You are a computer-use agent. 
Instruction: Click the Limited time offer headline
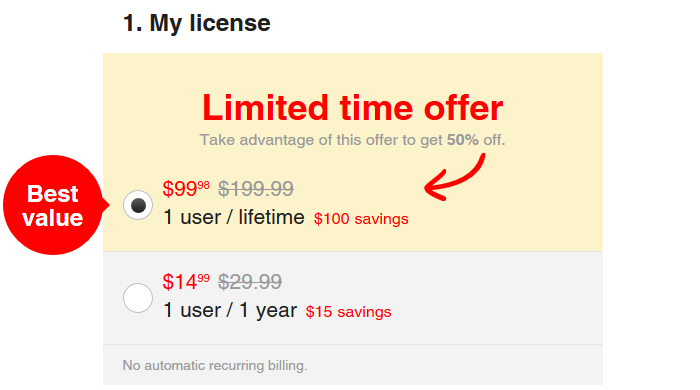pos(353,108)
